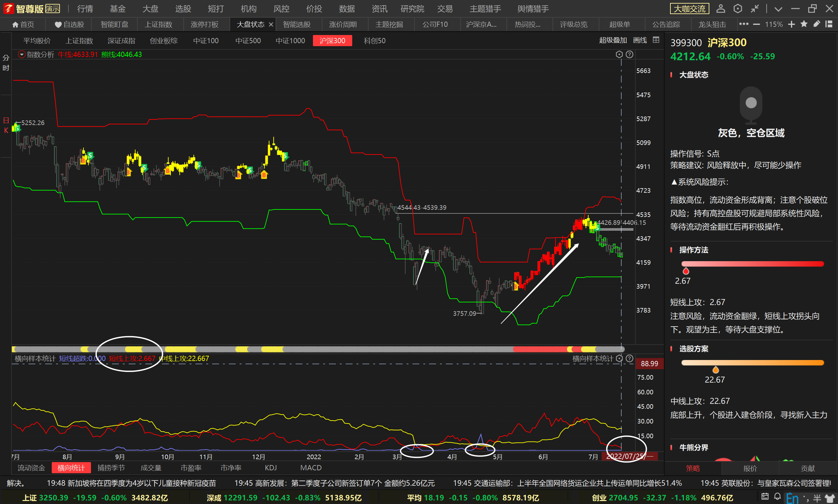This screenshot has height=504, width=838.
Task: Click the shrink window arrows icon
Action: tap(755, 9)
